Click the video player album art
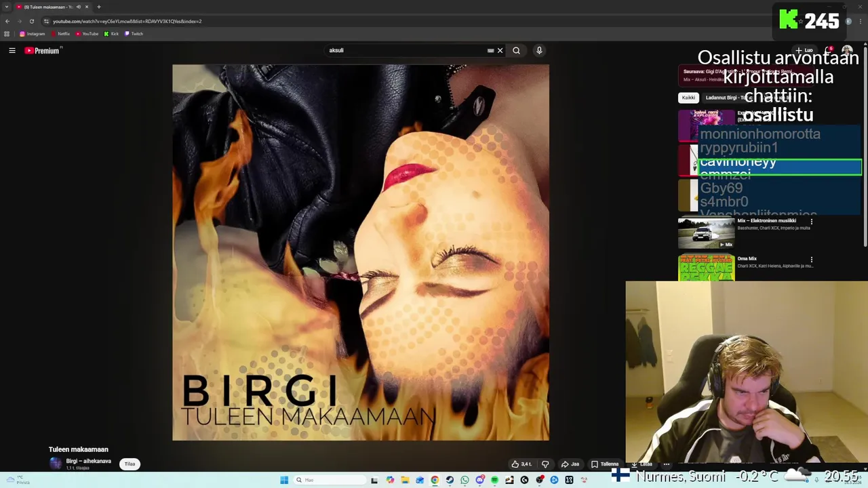The image size is (868, 488). point(361,252)
